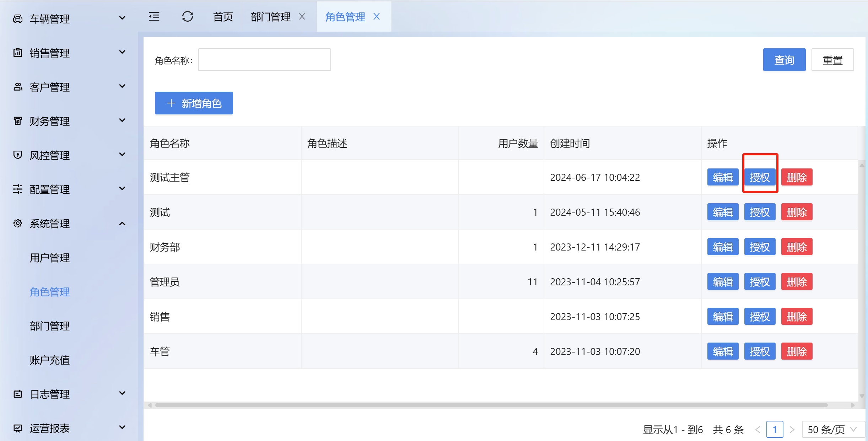Click the 风控管理 shield icon
The height and width of the screenshot is (441, 868).
[x=17, y=155]
